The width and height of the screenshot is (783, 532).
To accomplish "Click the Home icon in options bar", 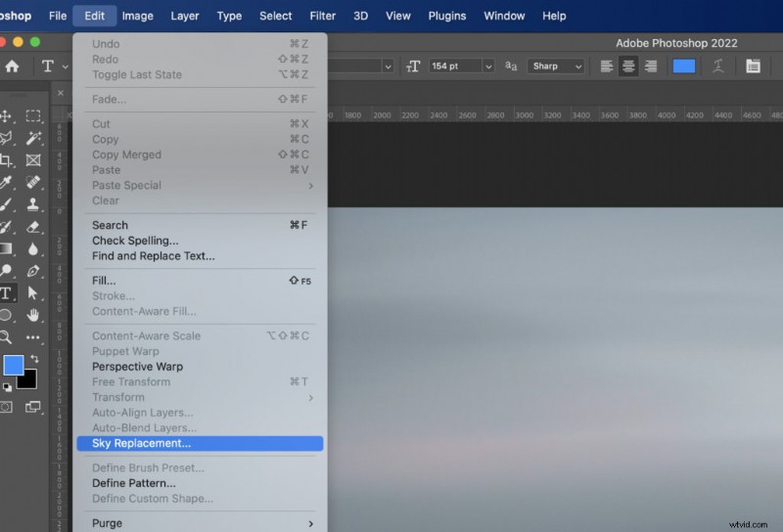I will tap(12, 66).
